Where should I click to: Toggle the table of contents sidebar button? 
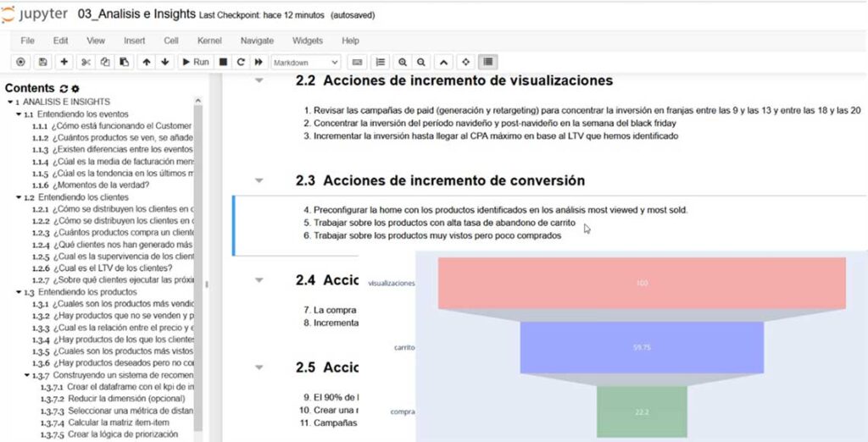pyautogui.click(x=487, y=62)
